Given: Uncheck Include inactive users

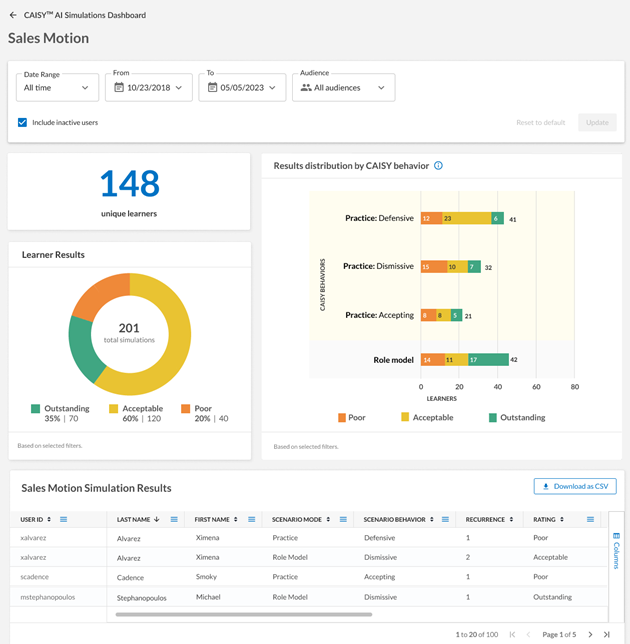Looking at the screenshot, I should pos(23,122).
